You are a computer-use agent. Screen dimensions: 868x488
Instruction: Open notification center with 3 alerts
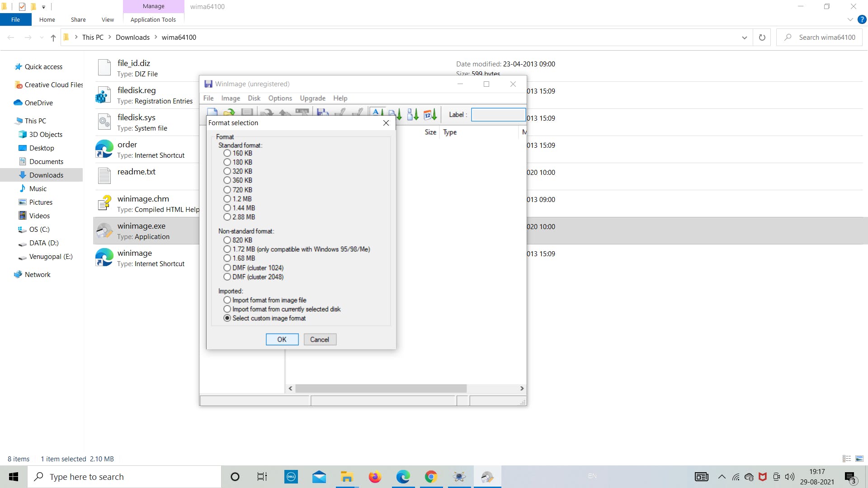point(850,477)
